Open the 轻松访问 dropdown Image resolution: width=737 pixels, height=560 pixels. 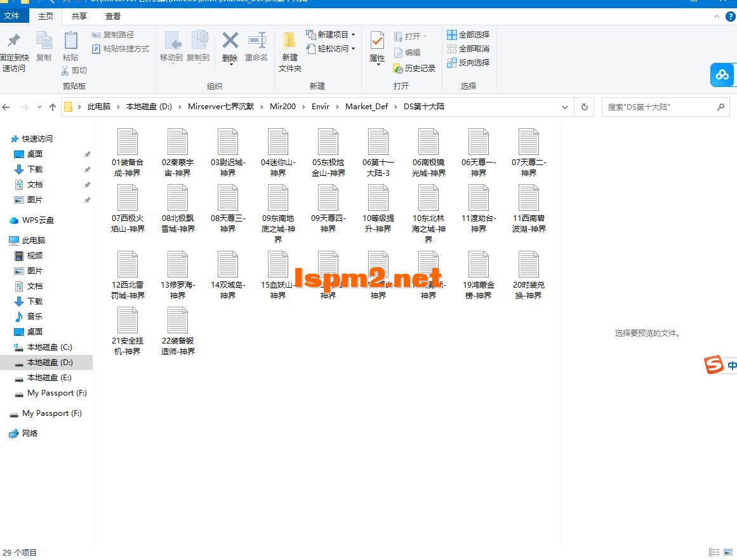tap(354, 48)
